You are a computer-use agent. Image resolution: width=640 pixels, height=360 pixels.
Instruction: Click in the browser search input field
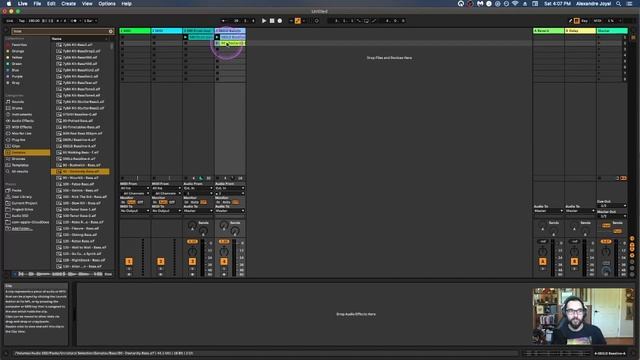pyautogui.click(x=60, y=31)
